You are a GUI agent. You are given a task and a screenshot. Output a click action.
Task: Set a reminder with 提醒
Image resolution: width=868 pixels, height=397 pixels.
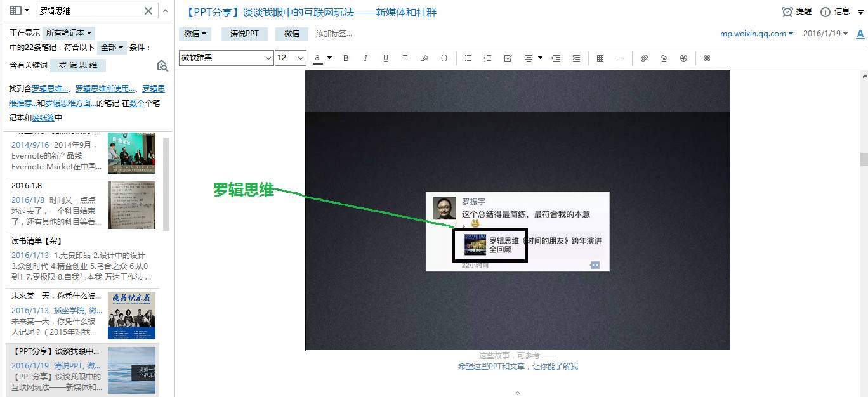[x=796, y=11]
